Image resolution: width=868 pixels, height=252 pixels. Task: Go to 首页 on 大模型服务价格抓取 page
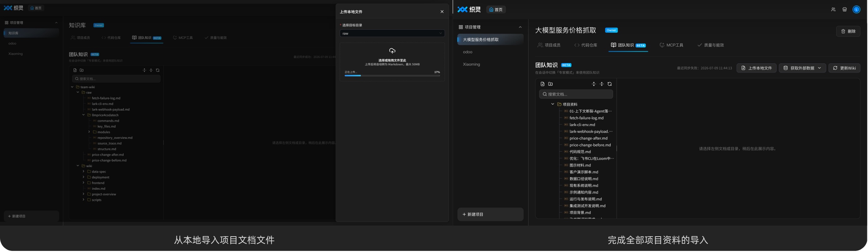click(x=496, y=10)
